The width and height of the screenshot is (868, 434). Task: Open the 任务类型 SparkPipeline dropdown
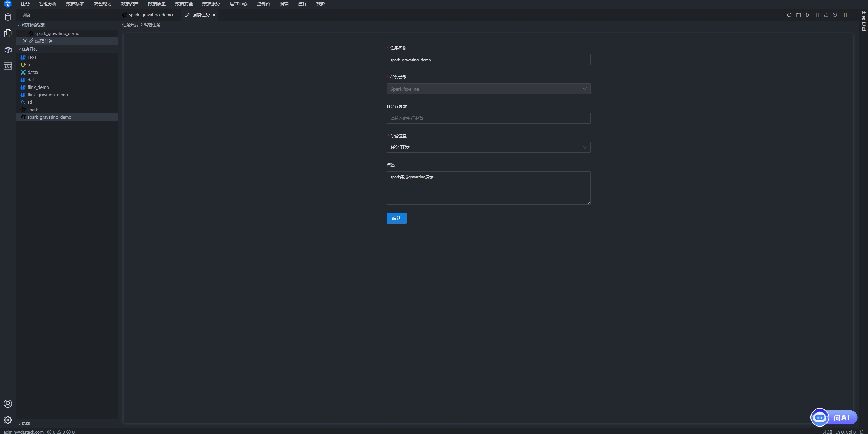pyautogui.click(x=488, y=89)
